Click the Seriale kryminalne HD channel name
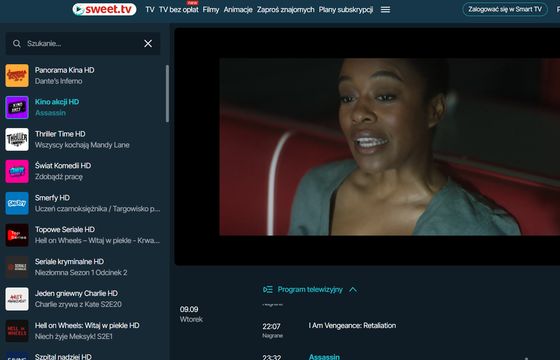560x360 pixels. (69, 261)
